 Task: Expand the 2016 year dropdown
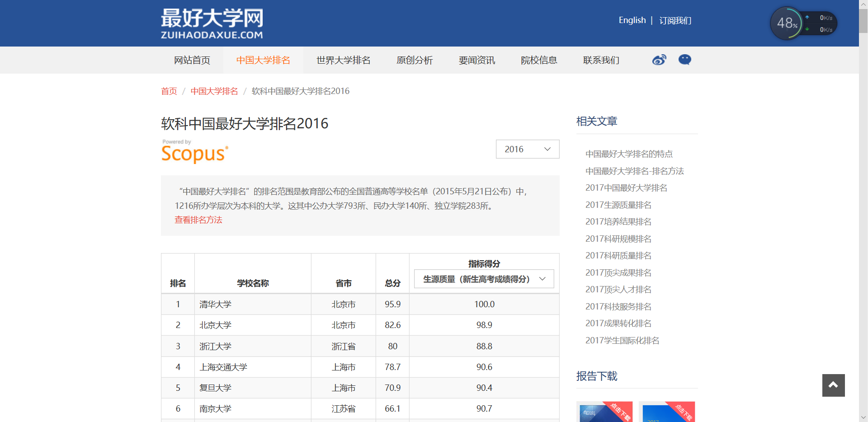(x=527, y=149)
